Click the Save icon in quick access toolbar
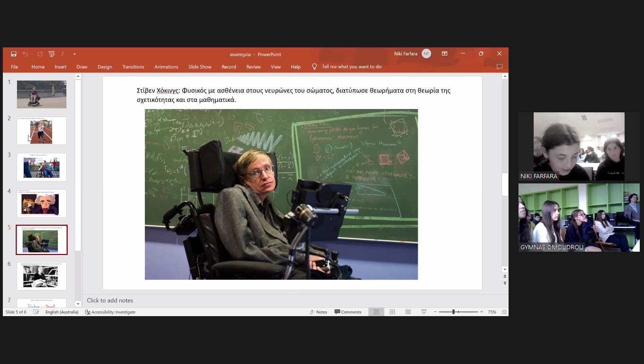644x364 pixels. coord(14,54)
